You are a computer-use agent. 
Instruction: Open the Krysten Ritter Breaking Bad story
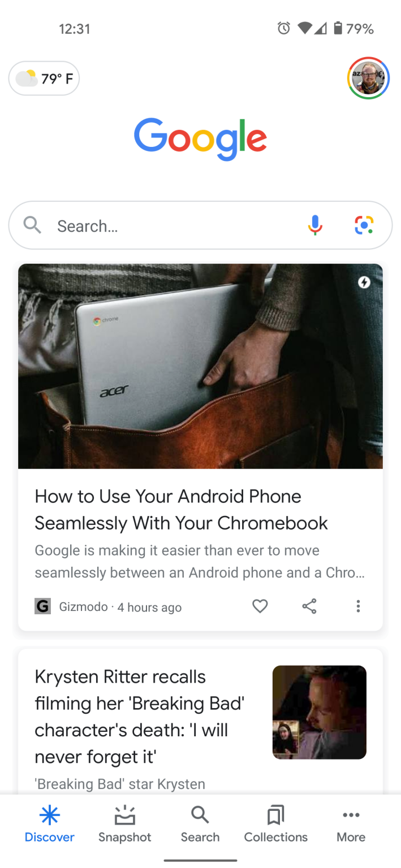(x=140, y=716)
